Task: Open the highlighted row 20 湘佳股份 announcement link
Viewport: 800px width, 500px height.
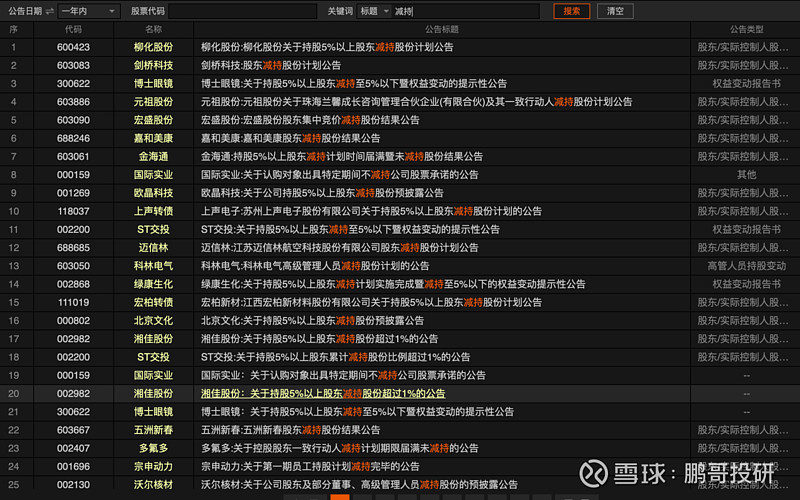Action: pos(323,394)
